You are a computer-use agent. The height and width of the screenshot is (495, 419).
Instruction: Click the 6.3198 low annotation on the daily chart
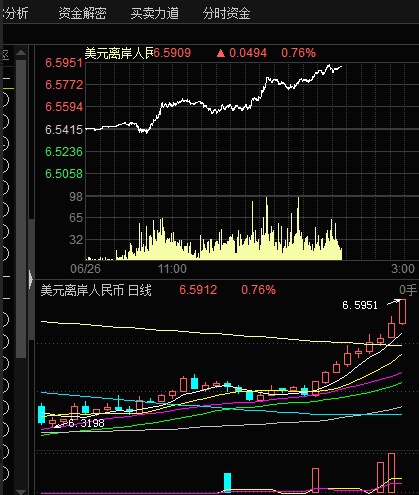click(86, 423)
